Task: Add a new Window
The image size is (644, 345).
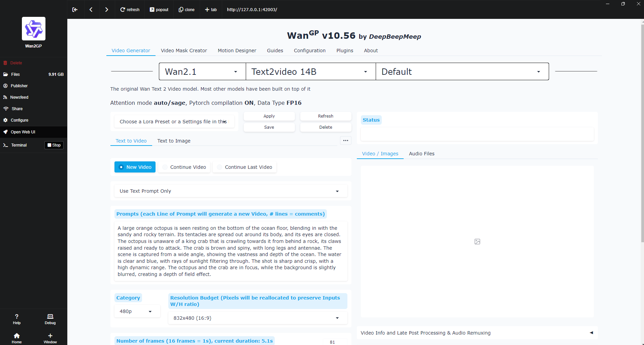Action: [x=50, y=338]
